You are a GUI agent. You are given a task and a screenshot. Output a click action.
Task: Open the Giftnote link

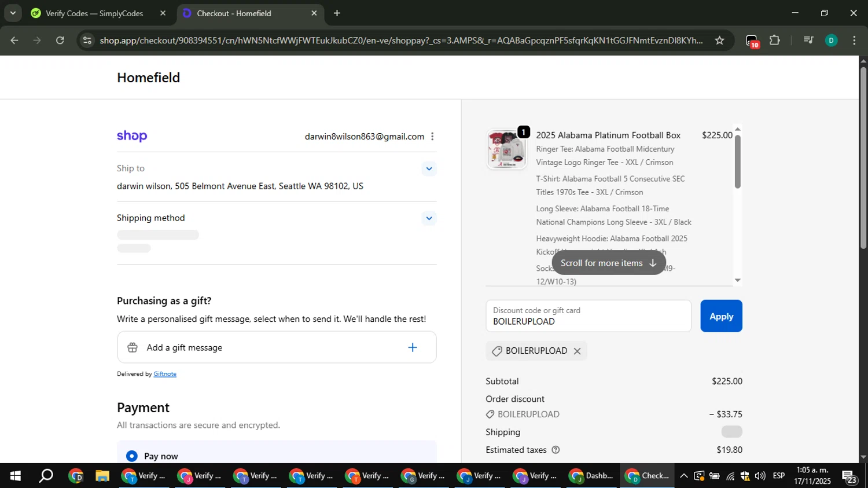coord(165,374)
